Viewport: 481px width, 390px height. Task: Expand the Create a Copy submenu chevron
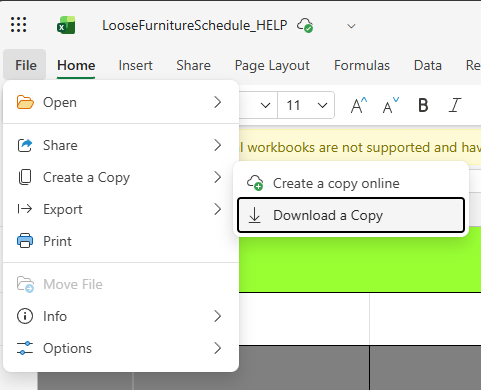pyautogui.click(x=217, y=177)
